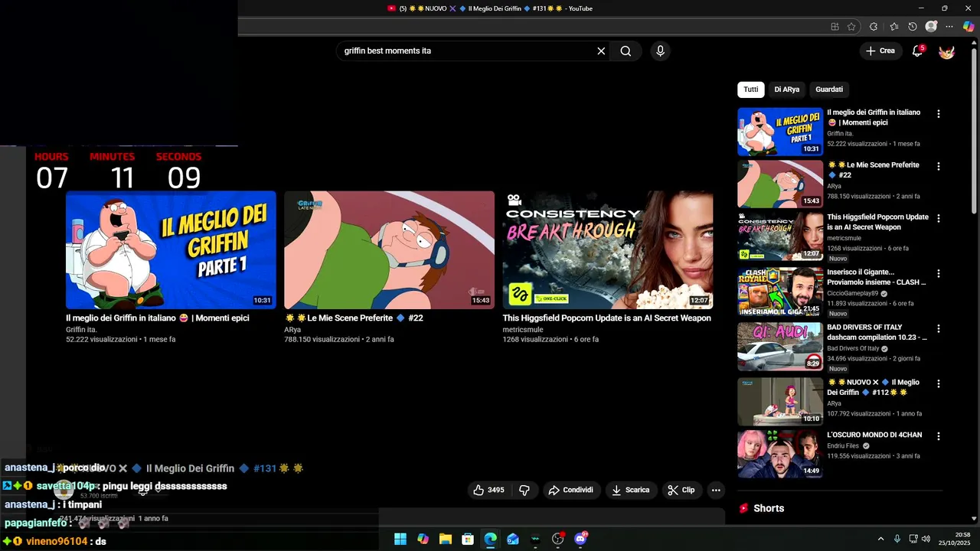980x551 pixels.
Task: Click the YouTube page vertical scrollbar
Action: pos(974,130)
